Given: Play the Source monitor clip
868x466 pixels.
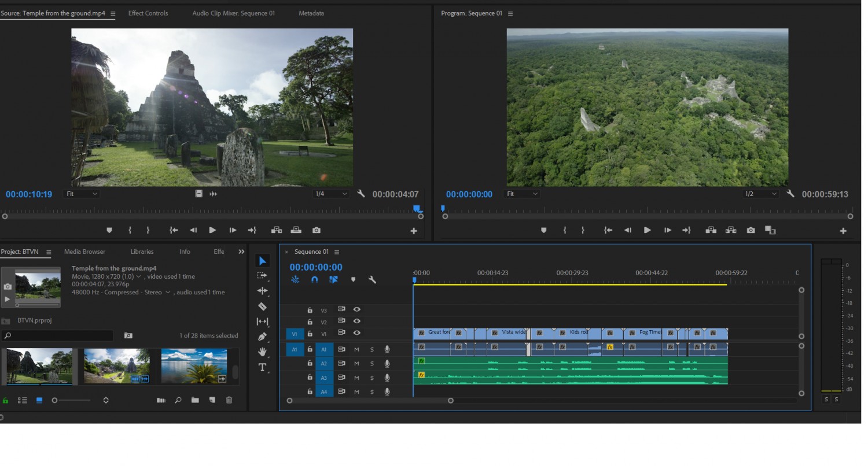Looking at the screenshot, I should click(212, 230).
